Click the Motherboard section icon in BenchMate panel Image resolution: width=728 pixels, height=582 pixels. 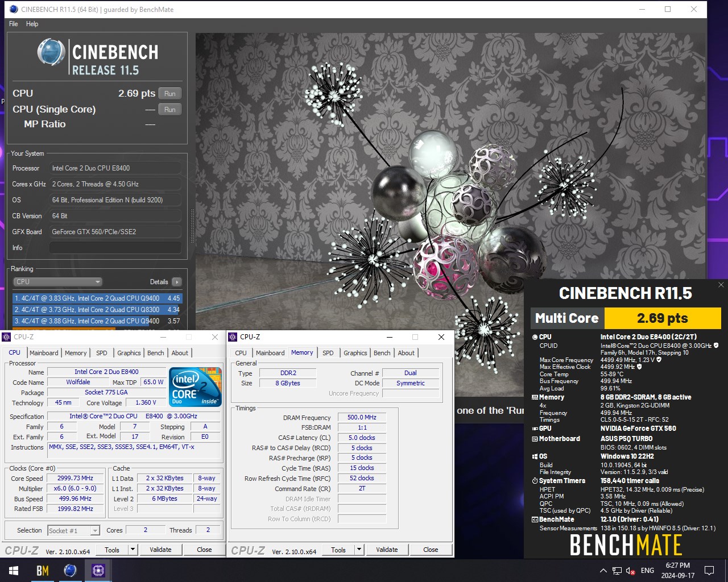[535, 439]
